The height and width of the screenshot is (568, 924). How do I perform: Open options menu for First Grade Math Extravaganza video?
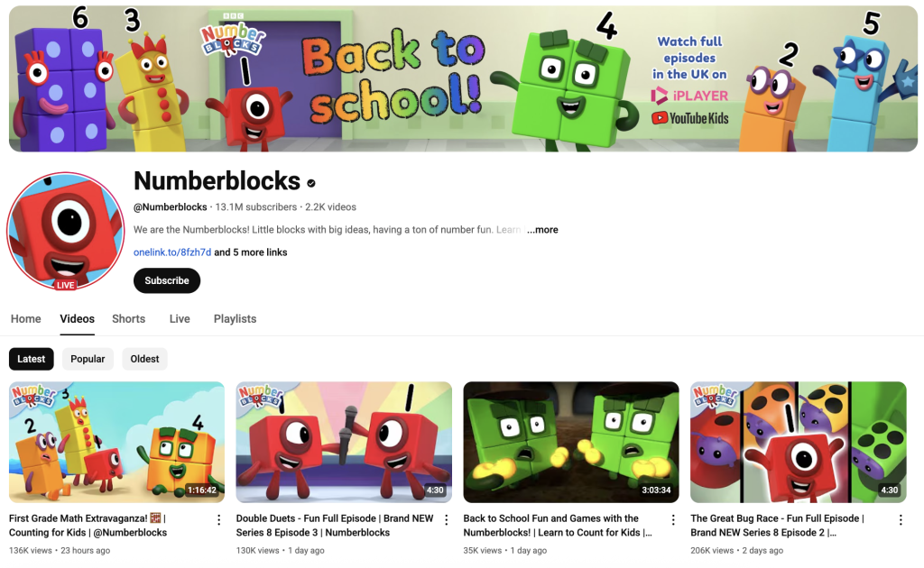(x=218, y=519)
